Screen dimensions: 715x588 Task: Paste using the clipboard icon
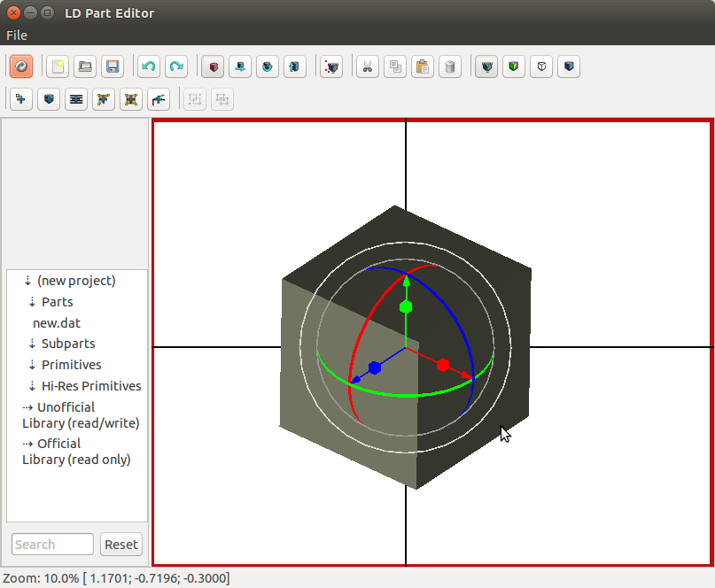(x=423, y=66)
